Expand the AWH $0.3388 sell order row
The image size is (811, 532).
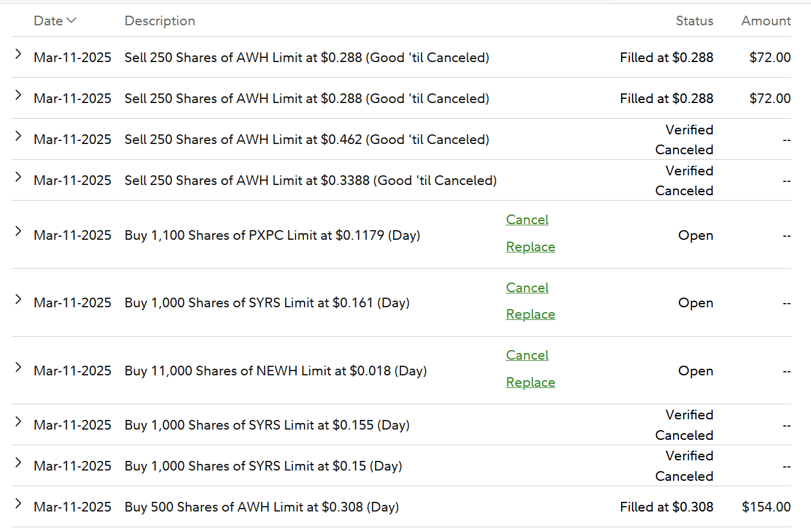click(x=18, y=177)
